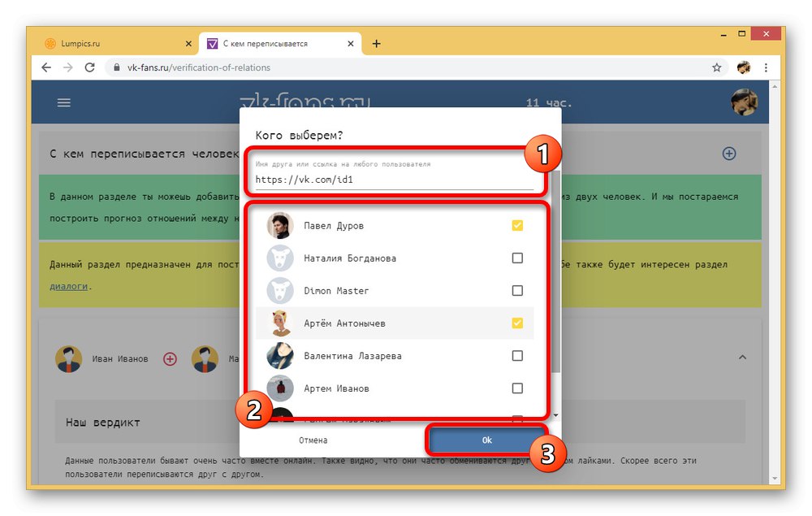This screenshot has width=812, height=516.
Task: Select the Павел Дуров name text
Action: point(334,226)
